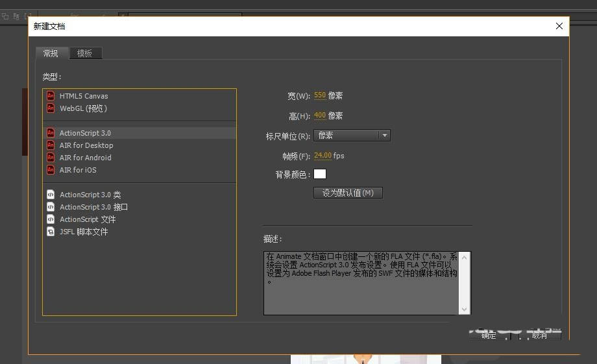Click the AIR for Android icon
This screenshot has width=597, height=364.
51,157
